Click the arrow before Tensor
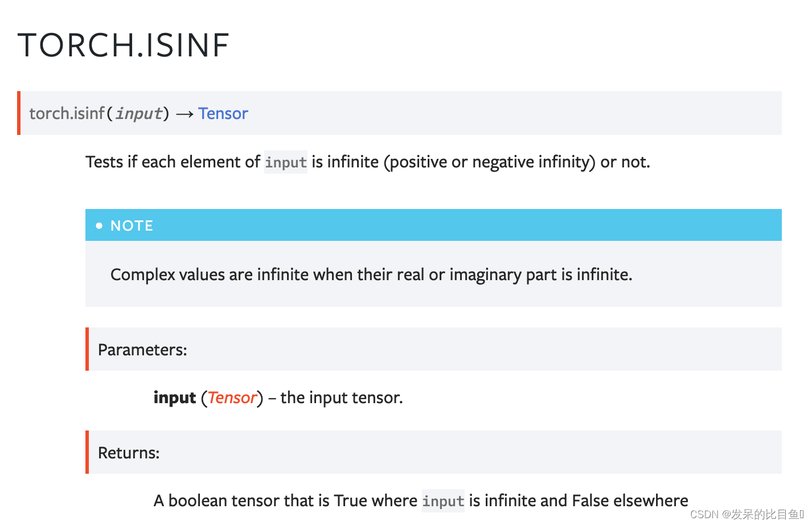This screenshot has height=525, width=812. point(184,114)
